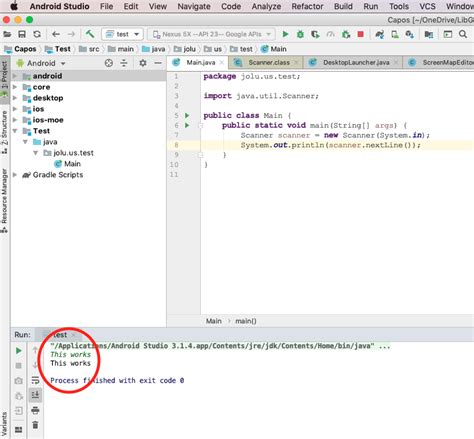Screen dimensions: 474x439
Task: Toggle soft-wrap in the Run console
Action: (x=35, y=380)
